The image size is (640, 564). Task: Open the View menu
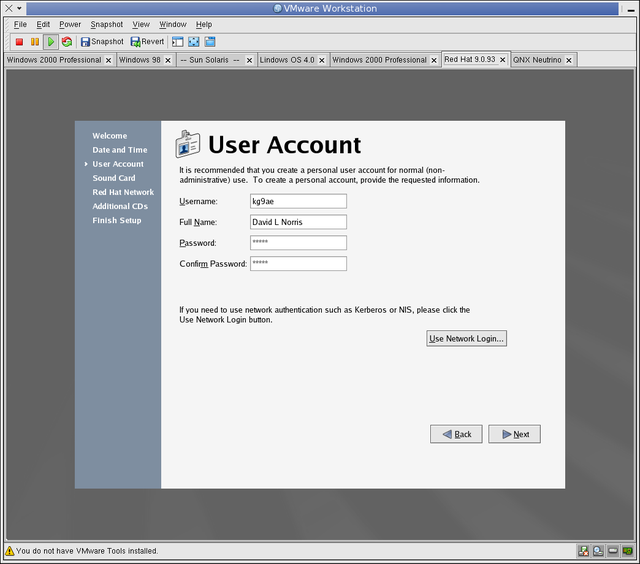tap(141, 24)
